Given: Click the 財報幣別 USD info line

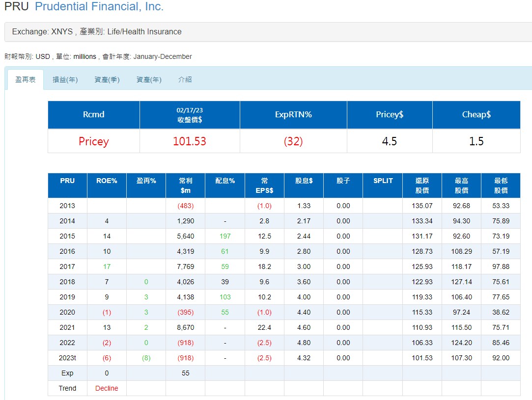Looking at the screenshot, I should pyautogui.click(x=98, y=56).
